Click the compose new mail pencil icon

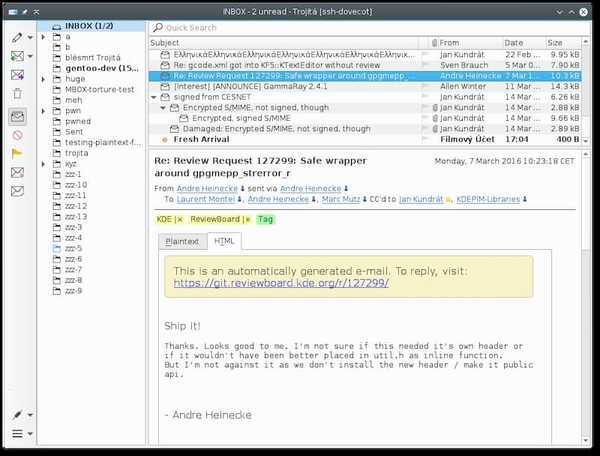(17, 37)
